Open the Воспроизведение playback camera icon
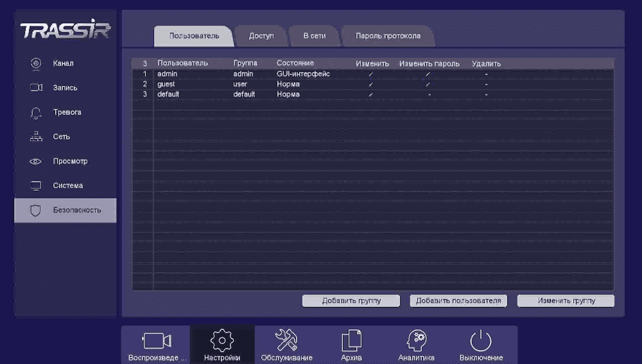The width and height of the screenshot is (642, 364). (x=157, y=341)
